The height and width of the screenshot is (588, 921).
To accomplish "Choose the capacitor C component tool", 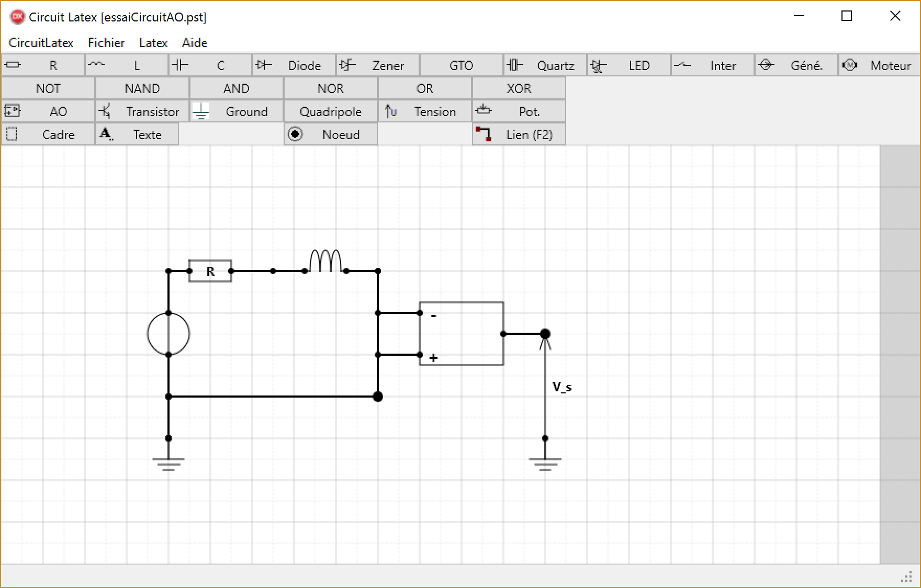I will tap(210, 65).
